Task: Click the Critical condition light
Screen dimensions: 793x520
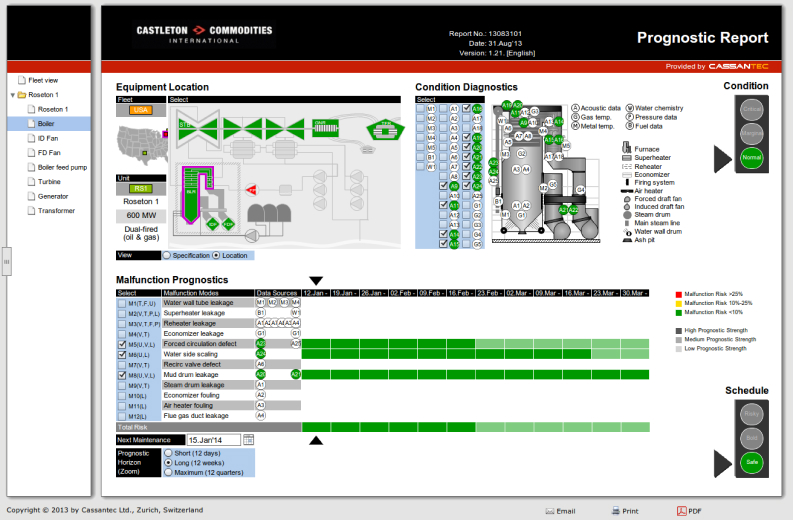Action: pyautogui.click(x=752, y=109)
